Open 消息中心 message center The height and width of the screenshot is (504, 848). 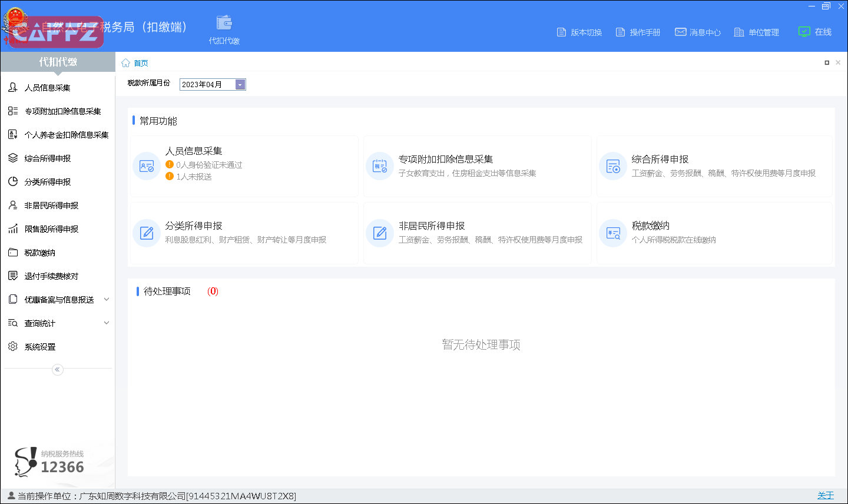coord(698,32)
